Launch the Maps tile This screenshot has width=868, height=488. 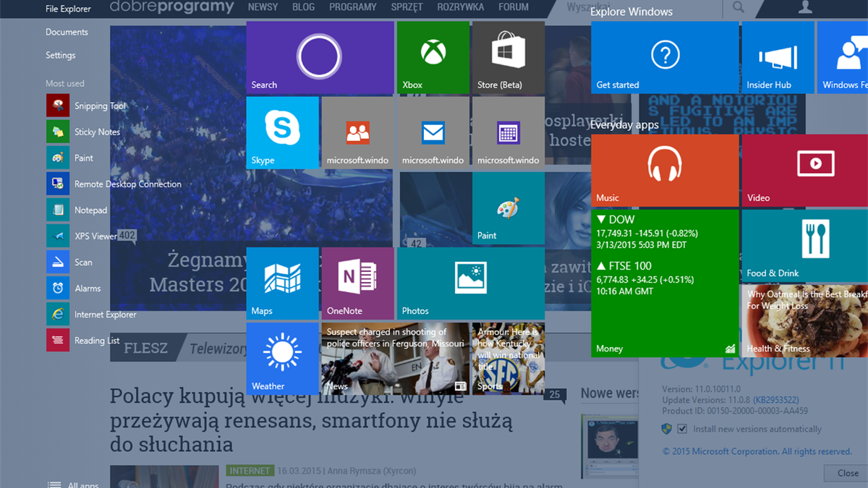[282, 283]
